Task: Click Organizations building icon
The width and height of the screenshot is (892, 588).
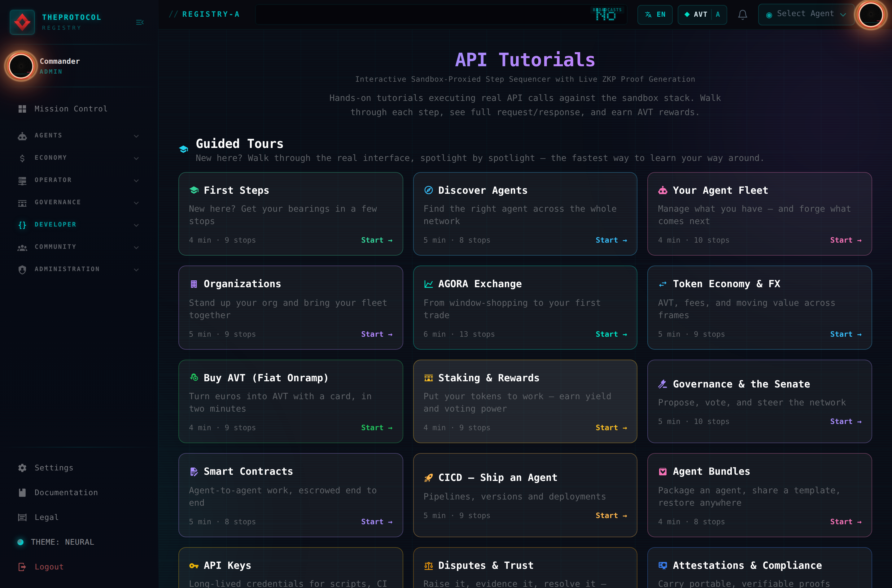Action: (x=194, y=284)
